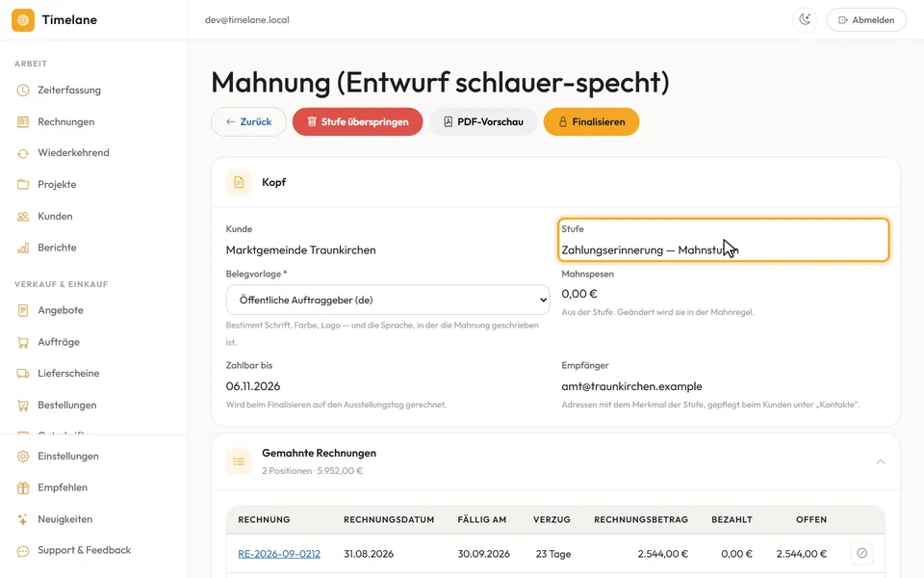Open Rechnungen in the sidebar

pyautogui.click(x=66, y=122)
